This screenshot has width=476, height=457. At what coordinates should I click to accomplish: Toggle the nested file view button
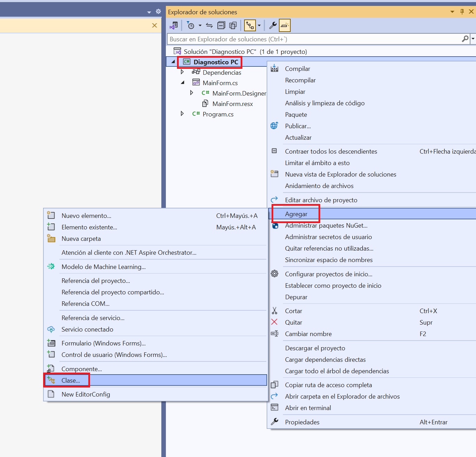tap(250, 25)
